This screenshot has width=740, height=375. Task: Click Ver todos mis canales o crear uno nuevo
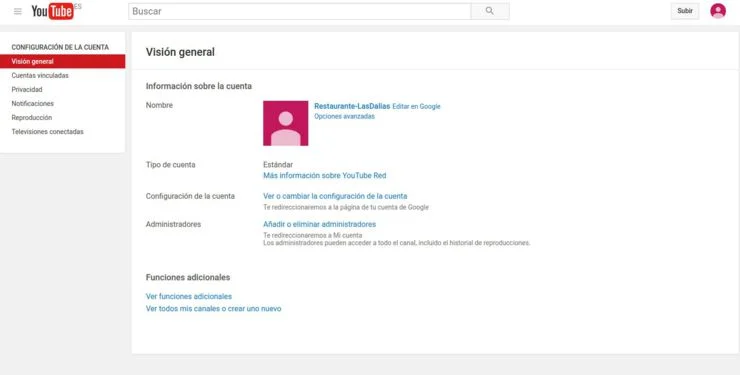point(213,309)
